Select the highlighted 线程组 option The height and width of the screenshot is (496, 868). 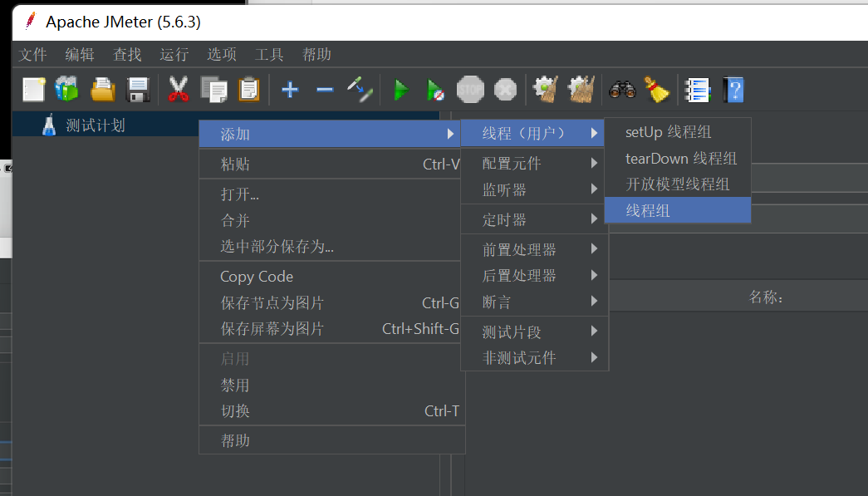point(678,210)
